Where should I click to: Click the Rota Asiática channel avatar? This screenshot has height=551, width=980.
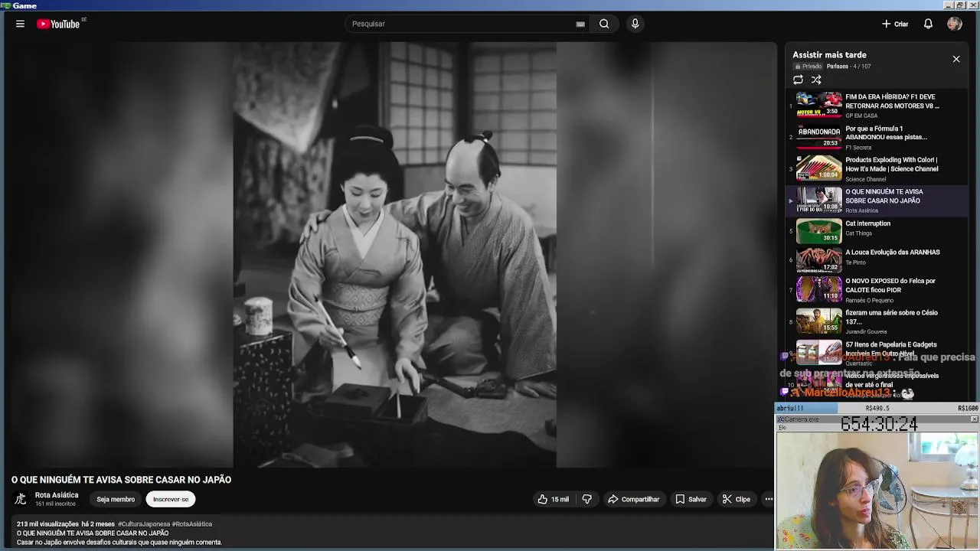[x=21, y=499]
